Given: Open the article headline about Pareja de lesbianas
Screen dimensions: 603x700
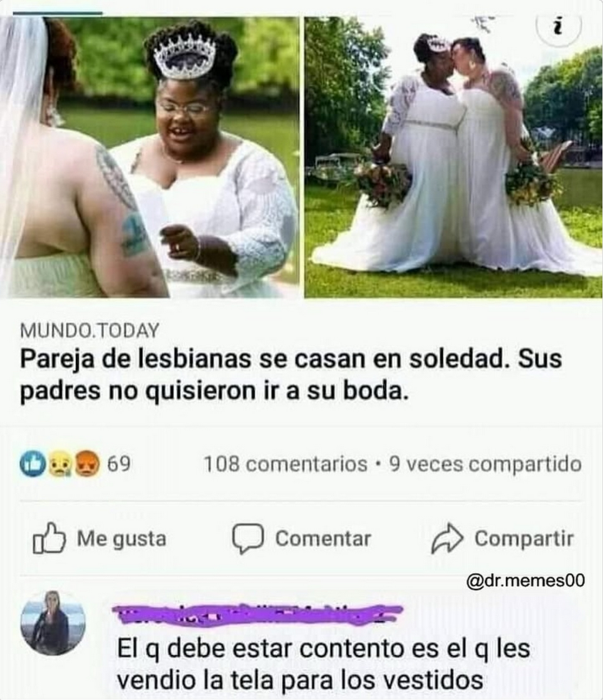Looking at the screenshot, I should pos(290,375).
